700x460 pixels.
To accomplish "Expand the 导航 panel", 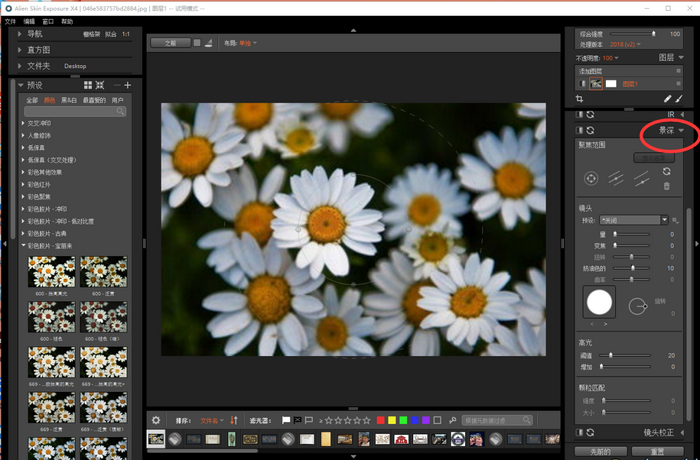I will (x=21, y=34).
